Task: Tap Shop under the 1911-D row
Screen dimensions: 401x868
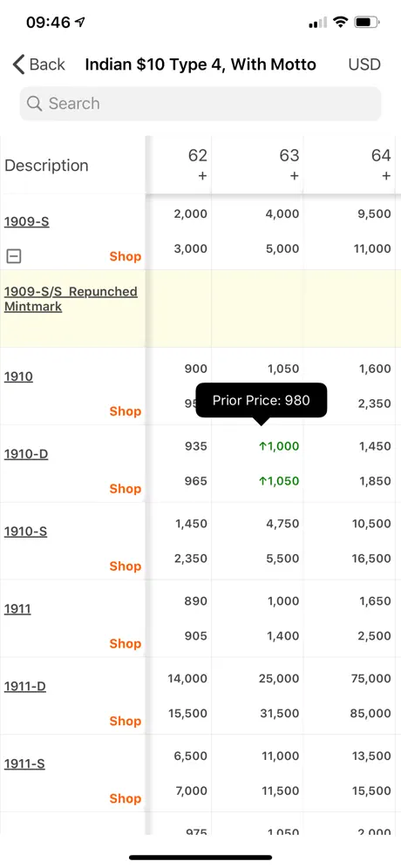Action: [126, 721]
